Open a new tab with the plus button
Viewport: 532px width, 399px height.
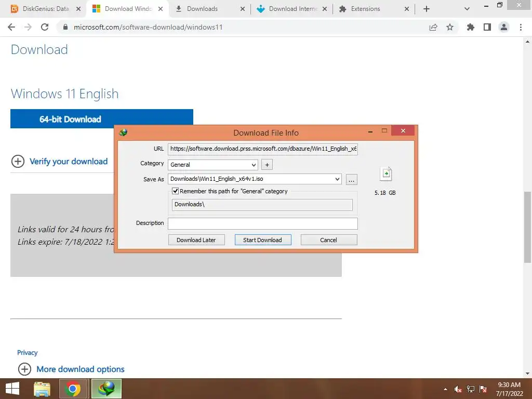(427, 9)
